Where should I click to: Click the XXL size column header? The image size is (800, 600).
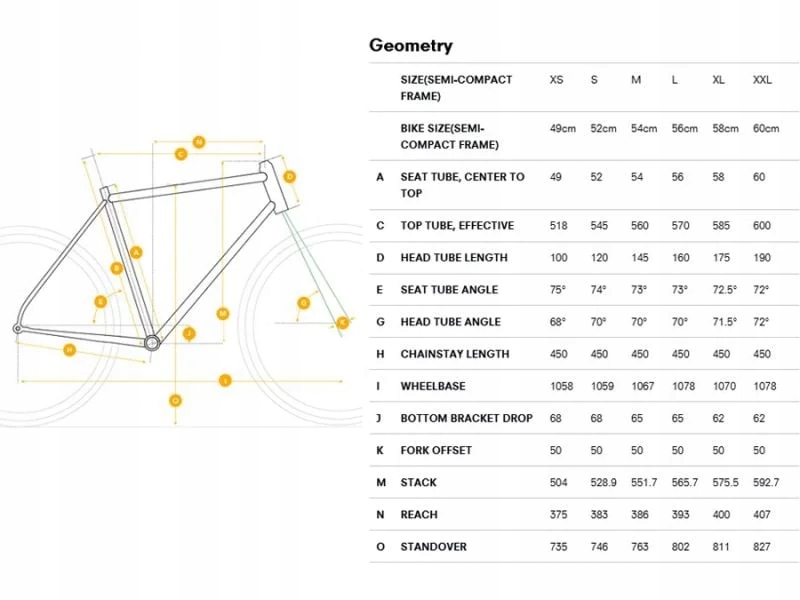pyautogui.click(x=765, y=79)
